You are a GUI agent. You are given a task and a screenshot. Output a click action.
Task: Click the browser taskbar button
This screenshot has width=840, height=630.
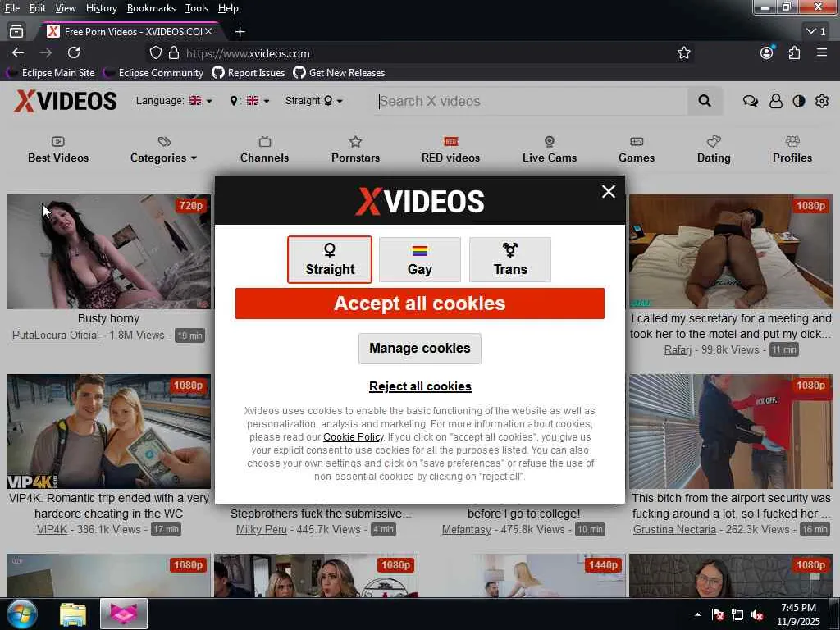click(x=124, y=614)
